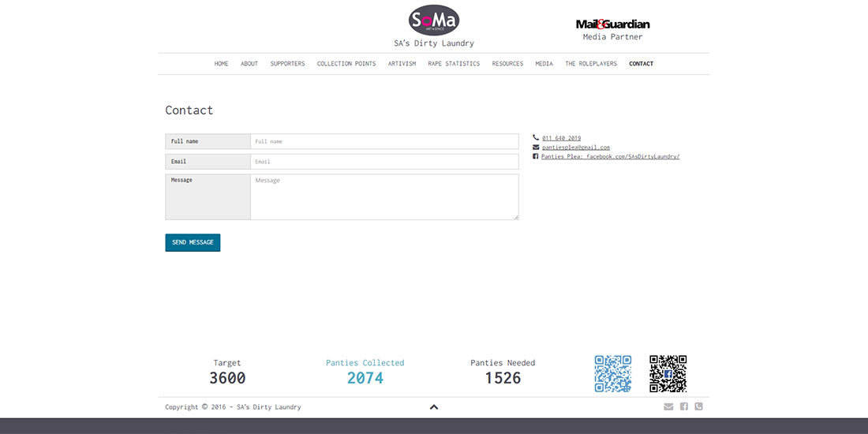Navigate to Collection Points
The height and width of the screenshot is (434, 868).
pos(346,64)
